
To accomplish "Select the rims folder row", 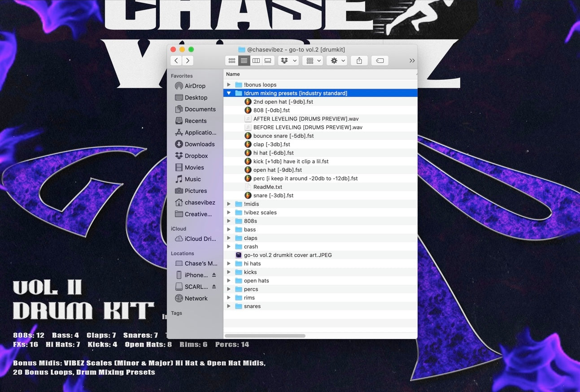I will click(x=320, y=298).
